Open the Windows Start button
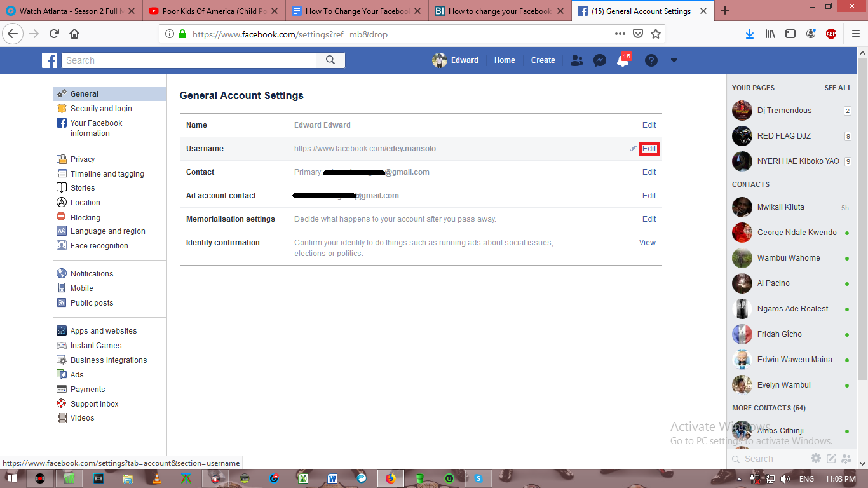 click(x=12, y=478)
